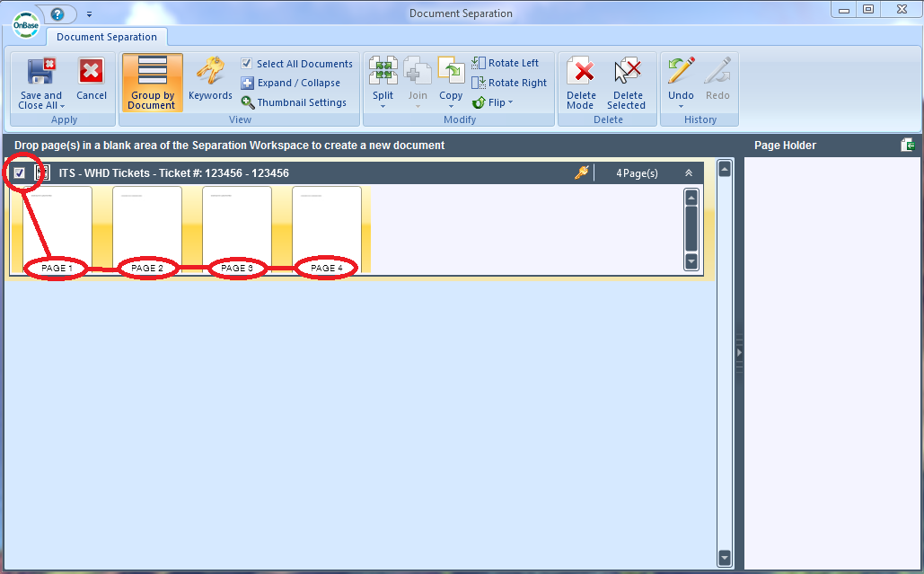Click the Join documents icon
This screenshot has height=574, width=924.
[418, 71]
